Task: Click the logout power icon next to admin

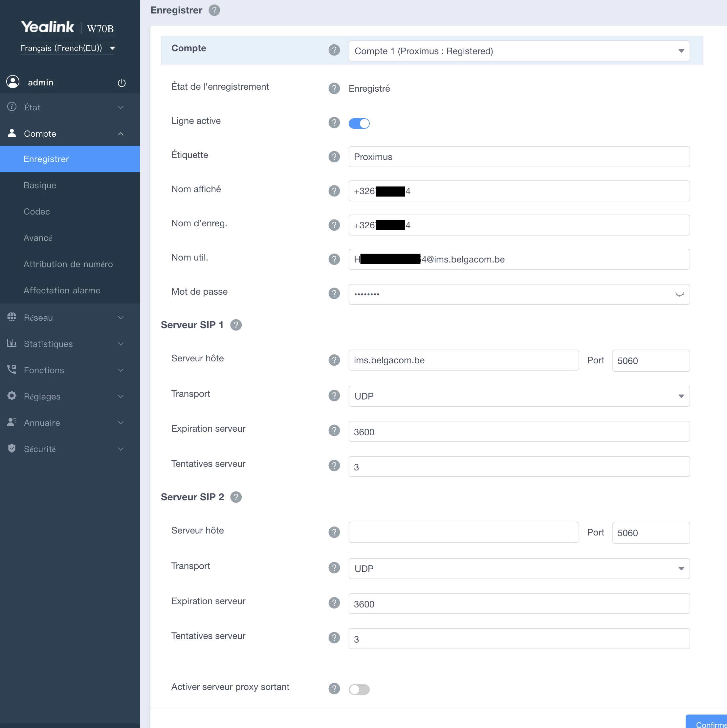Action: (121, 82)
